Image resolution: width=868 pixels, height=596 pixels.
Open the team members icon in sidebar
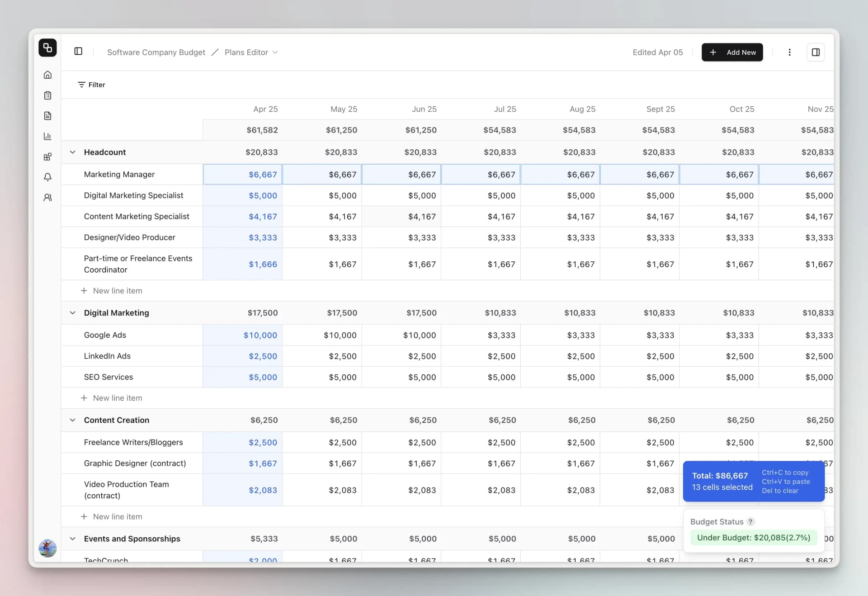(47, 198)
